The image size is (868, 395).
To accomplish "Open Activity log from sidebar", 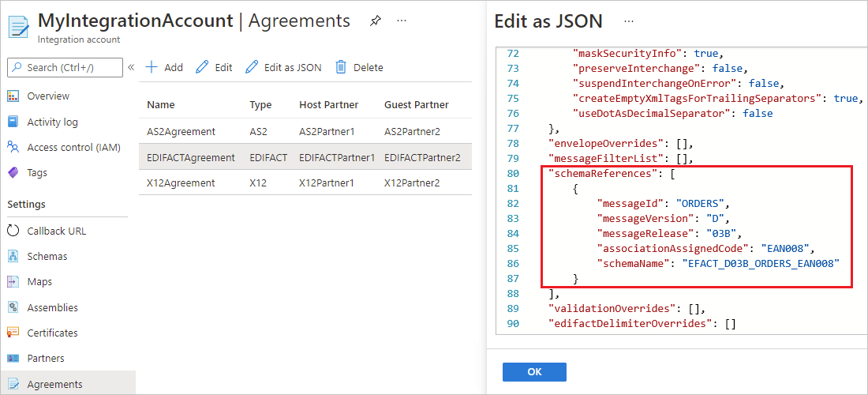I will (x=53, y=122).
